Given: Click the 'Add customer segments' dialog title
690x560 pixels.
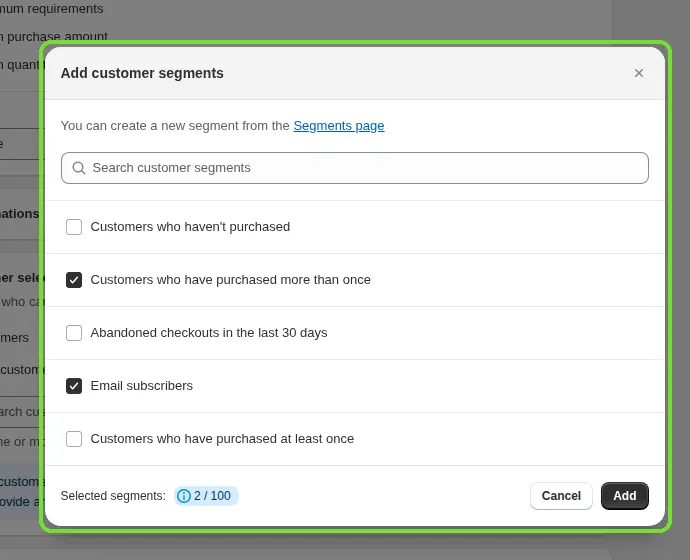Looking at the screenshot, I should (x=142, y=73).
